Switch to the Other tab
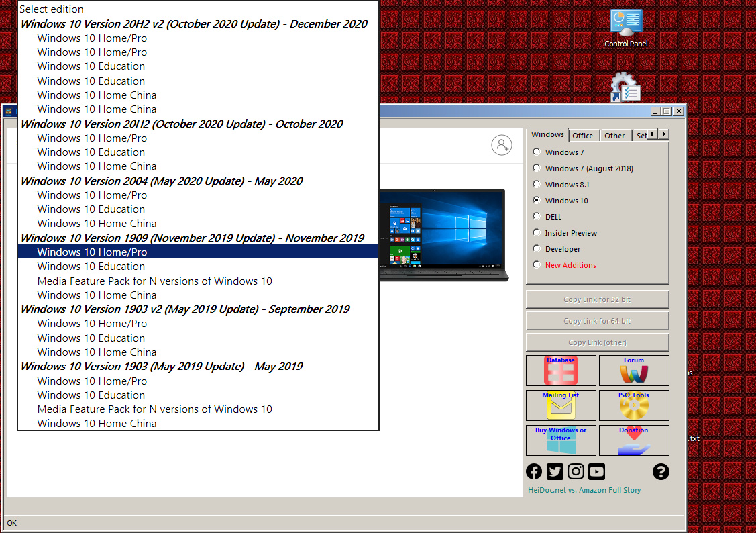The image size is (756, 533). tap(614, 136)
